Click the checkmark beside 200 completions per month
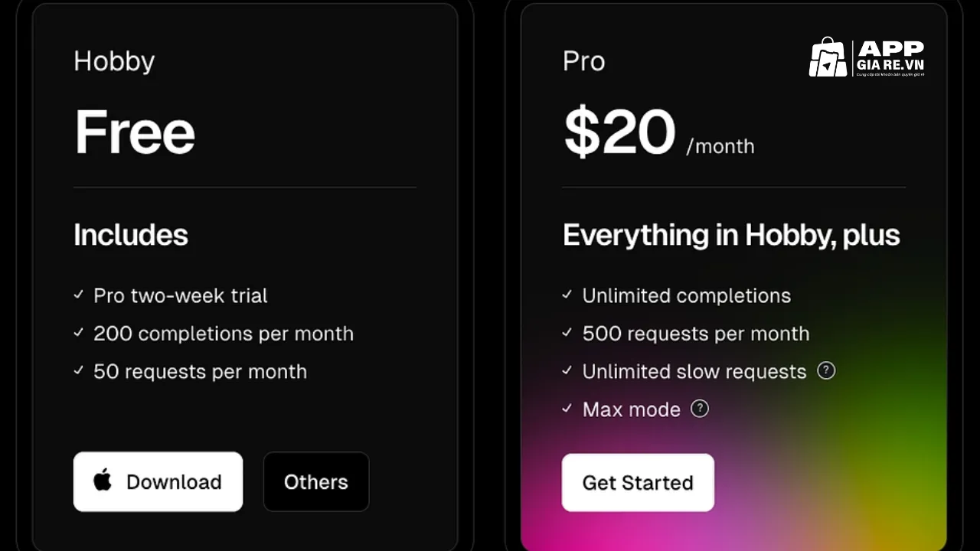This screenshot has height=551, width=980. point(77,333)
